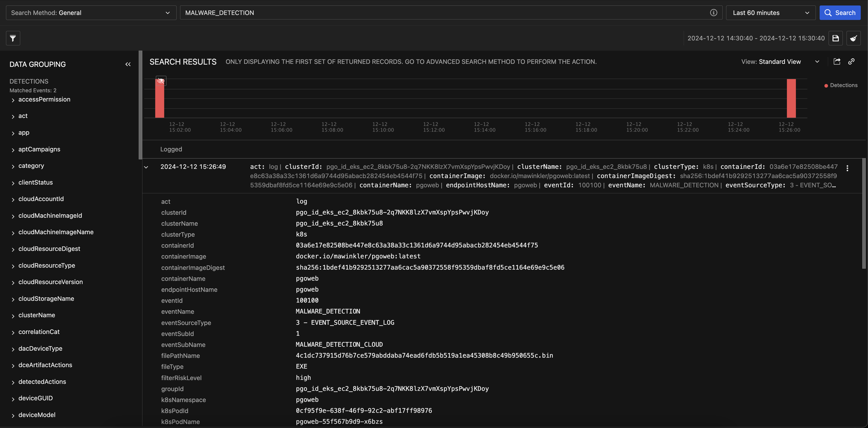Click the filter funnel icon
This screenshot has width=868, height=428.
coord(13,38)
